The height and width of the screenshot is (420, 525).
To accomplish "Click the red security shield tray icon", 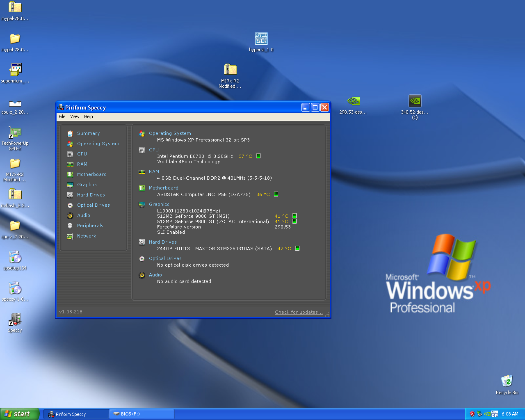I will (x=472, y=414).
